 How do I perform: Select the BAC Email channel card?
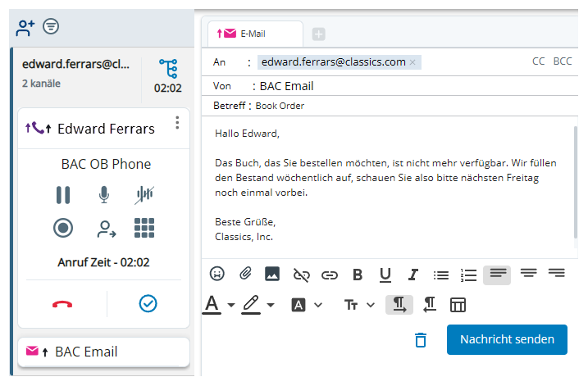click(103, 352)
